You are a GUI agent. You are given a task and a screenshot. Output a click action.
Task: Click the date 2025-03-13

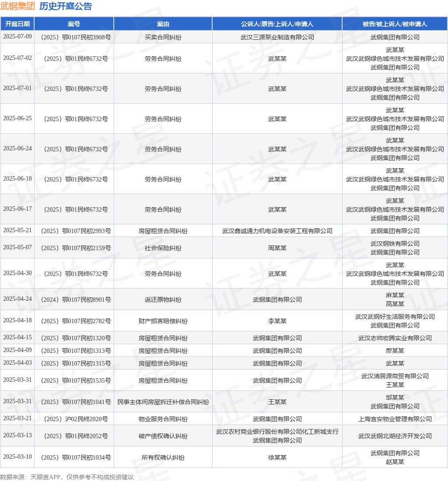click(x=17, y=436)
